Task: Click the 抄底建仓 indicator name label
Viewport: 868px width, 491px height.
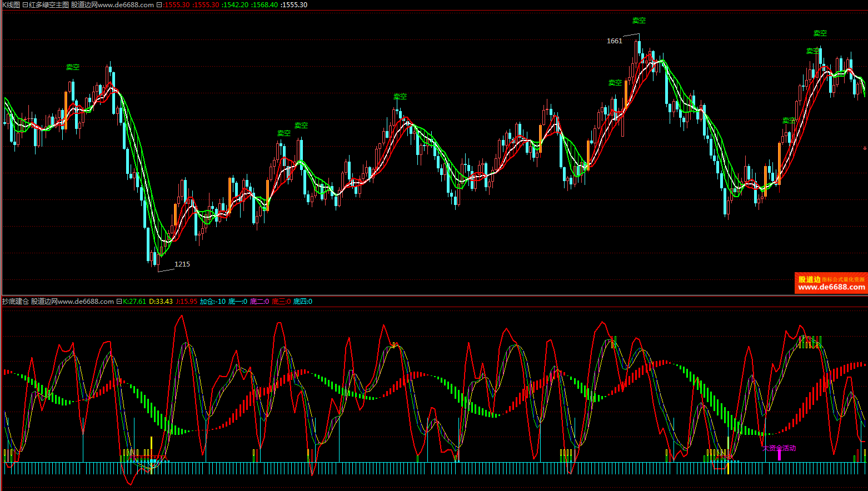Action: (15, 302)
